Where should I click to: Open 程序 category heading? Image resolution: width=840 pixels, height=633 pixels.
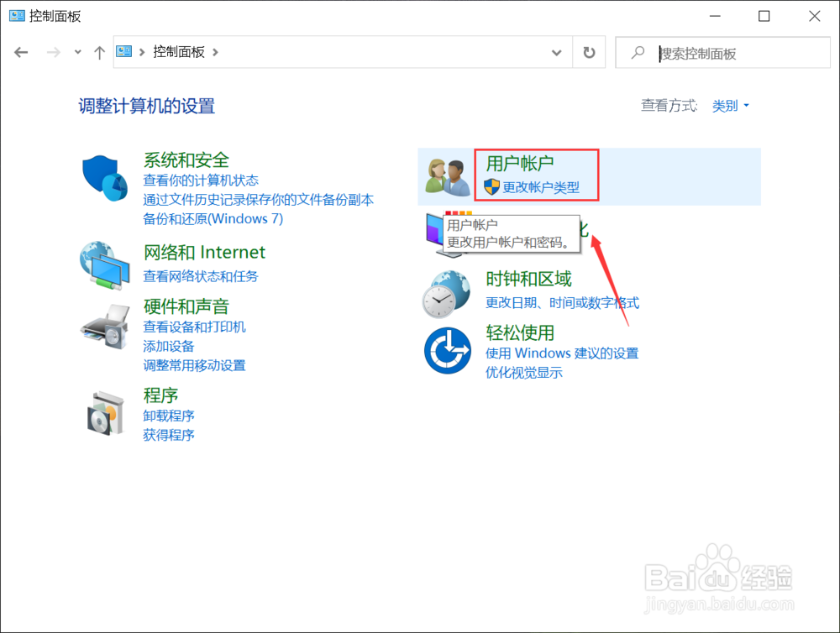pyautogui.click(x=160, y=395)
